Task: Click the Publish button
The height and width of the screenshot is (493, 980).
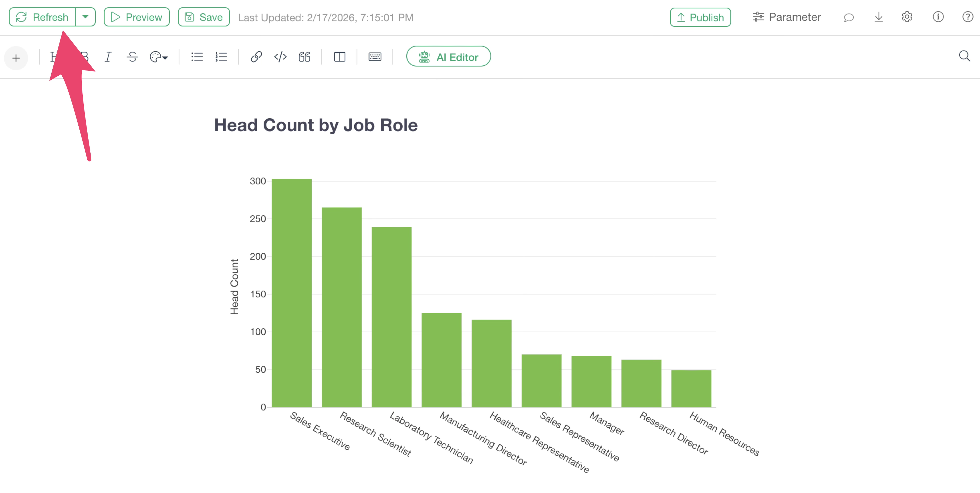Action: [700, 18]
